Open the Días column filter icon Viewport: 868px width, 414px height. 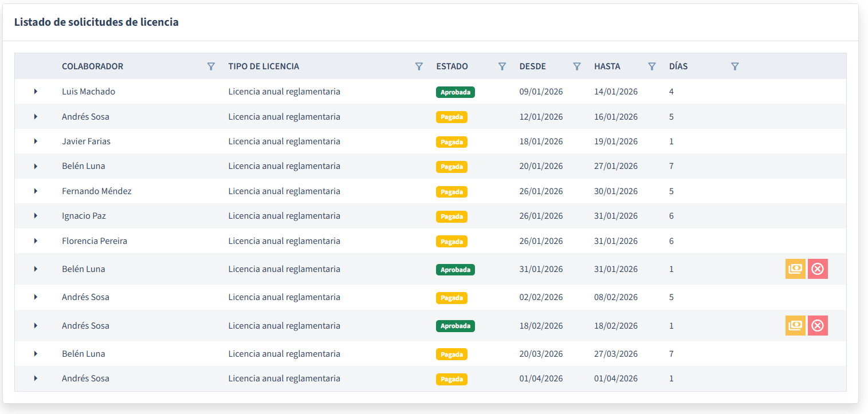[x=735, y=66]
